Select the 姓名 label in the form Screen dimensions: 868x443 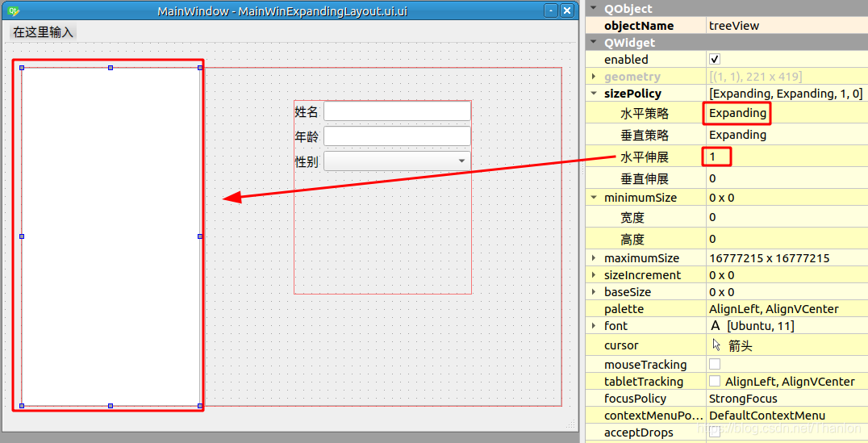click(306, 111)
